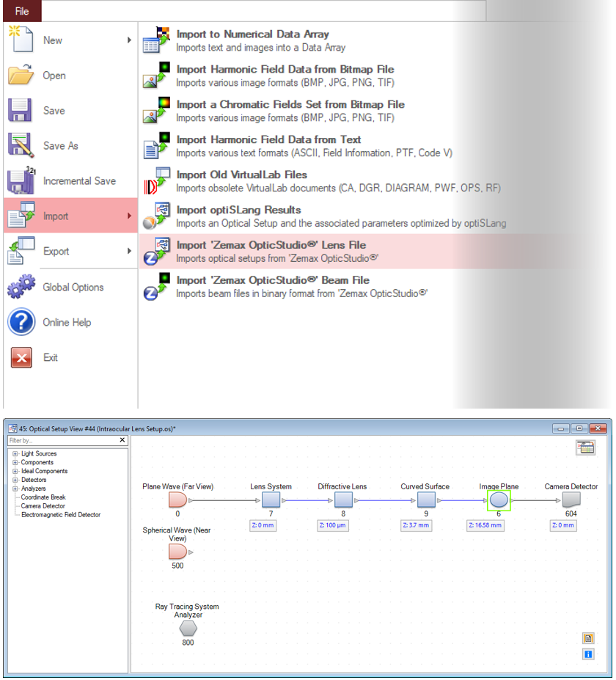Click the Z: 100 µm distance label
This screenshot has width=616, height=680.
333,525
